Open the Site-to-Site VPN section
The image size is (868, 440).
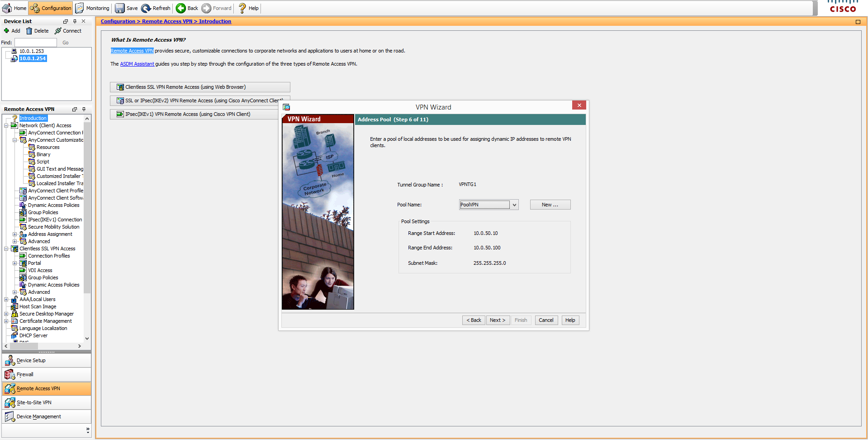tap(47, 402)
